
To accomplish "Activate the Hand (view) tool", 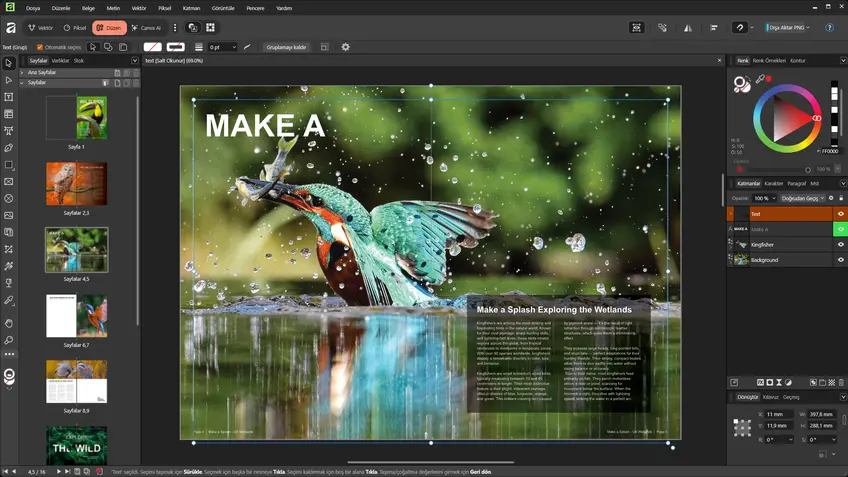I will click(9, 323).
